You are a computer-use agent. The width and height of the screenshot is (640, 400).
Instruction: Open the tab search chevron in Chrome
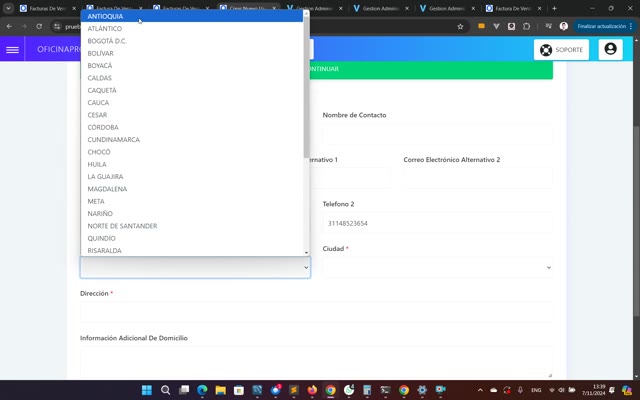pyautogui.click(x=8, y=8)
